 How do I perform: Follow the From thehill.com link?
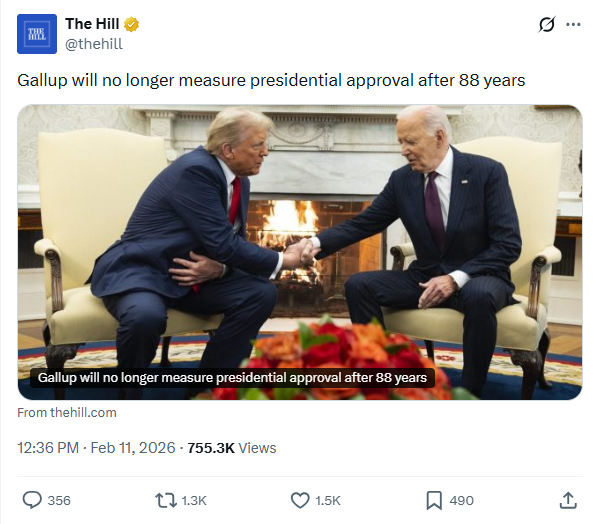coord(67,413)
